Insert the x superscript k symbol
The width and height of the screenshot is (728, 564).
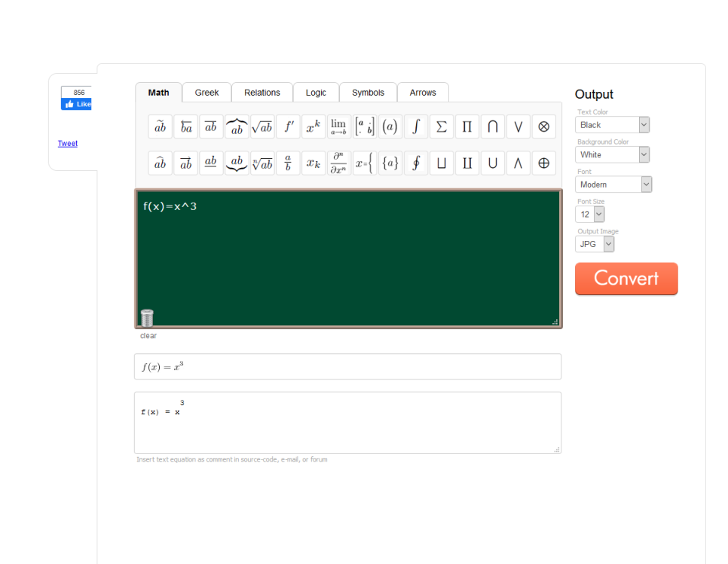pyautogui.click(x=314, y=127)
